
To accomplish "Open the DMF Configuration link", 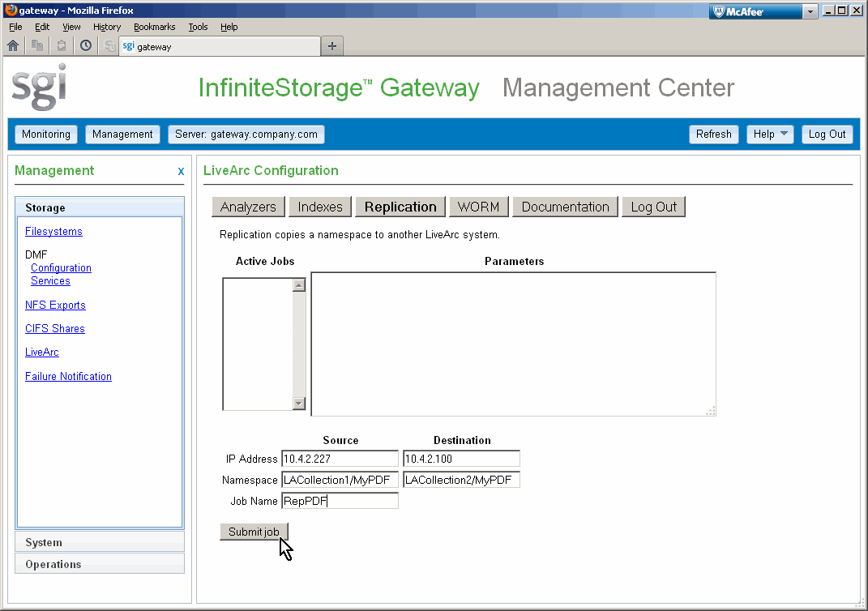I will click(x=61, y=268).
